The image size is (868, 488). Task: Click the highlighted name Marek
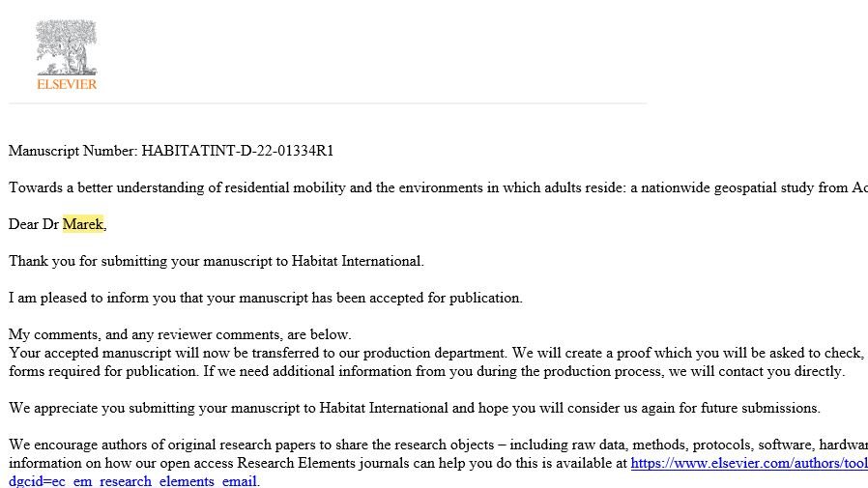pos(83,224)
